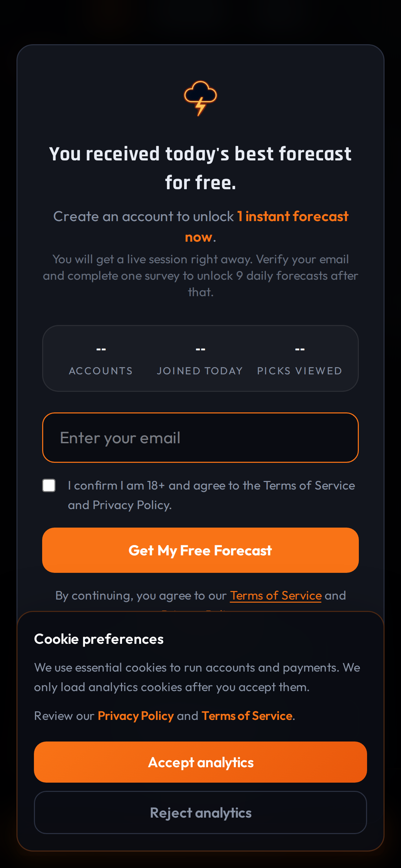Click the orange '1 instant forecast now' text
The width and height of the screenshot is (401, 868).
293,217
